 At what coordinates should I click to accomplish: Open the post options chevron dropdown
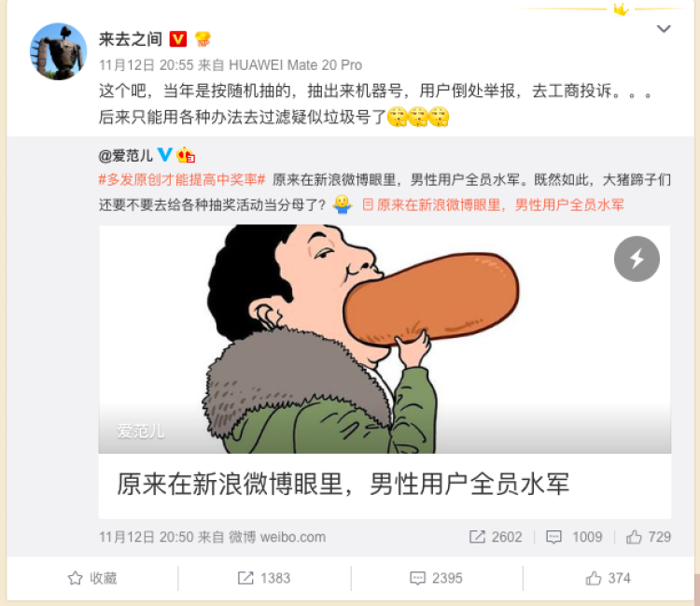click(664, 29)
